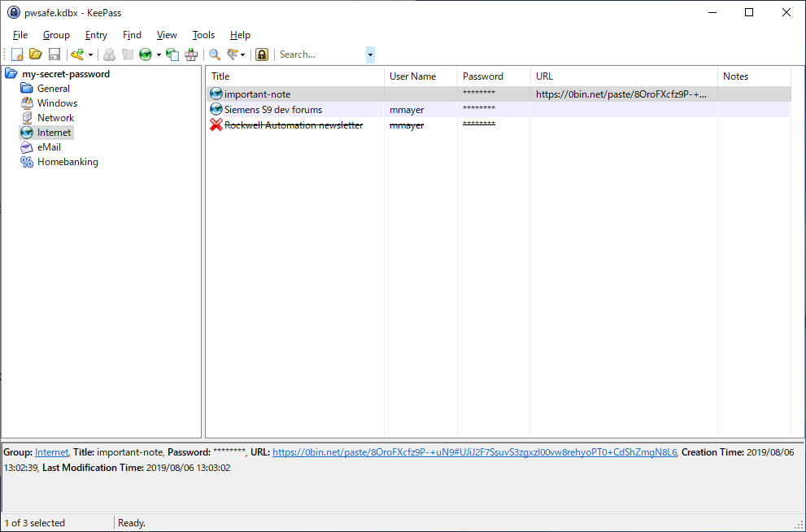Lock the workspace with padlock icon

pyautogui.click(x=262, y=55)
